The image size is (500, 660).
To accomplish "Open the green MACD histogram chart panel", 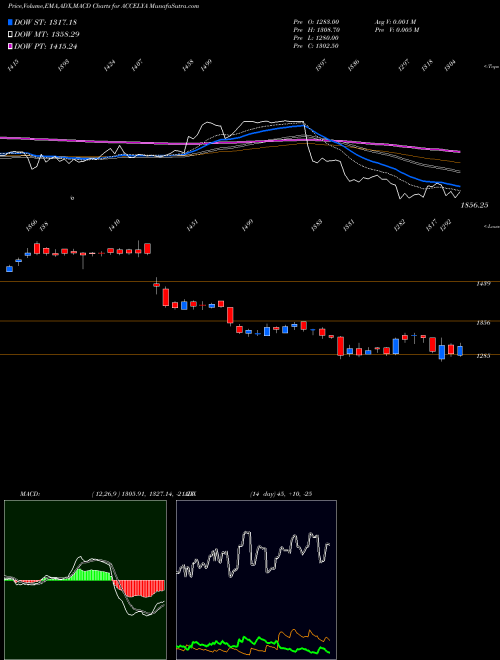I will pos(85,580).
